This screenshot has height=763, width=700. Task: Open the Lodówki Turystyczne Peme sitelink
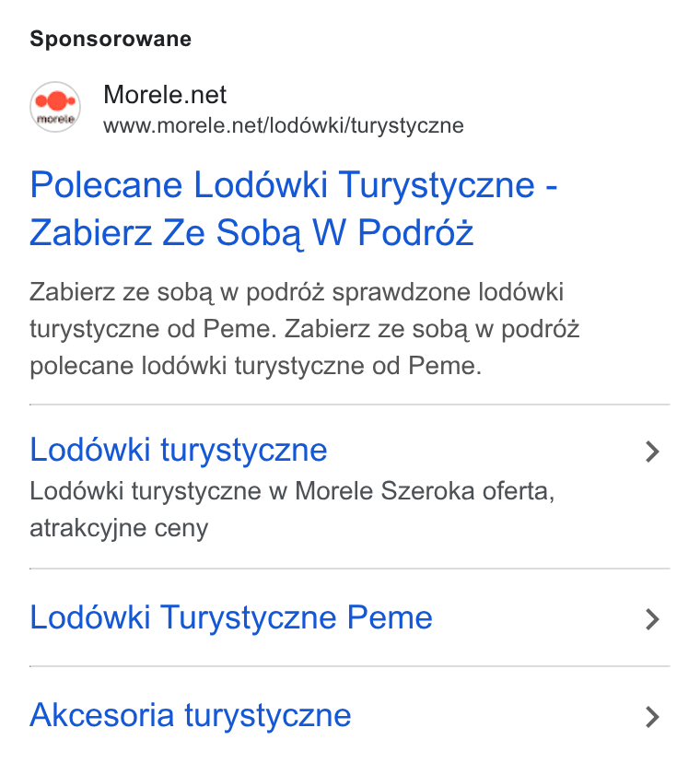click(x=231, y=617)
